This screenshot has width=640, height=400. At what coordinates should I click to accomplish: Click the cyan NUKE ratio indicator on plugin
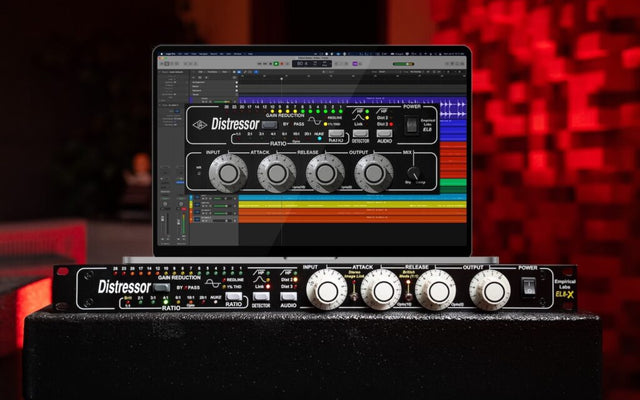(319, 138)
